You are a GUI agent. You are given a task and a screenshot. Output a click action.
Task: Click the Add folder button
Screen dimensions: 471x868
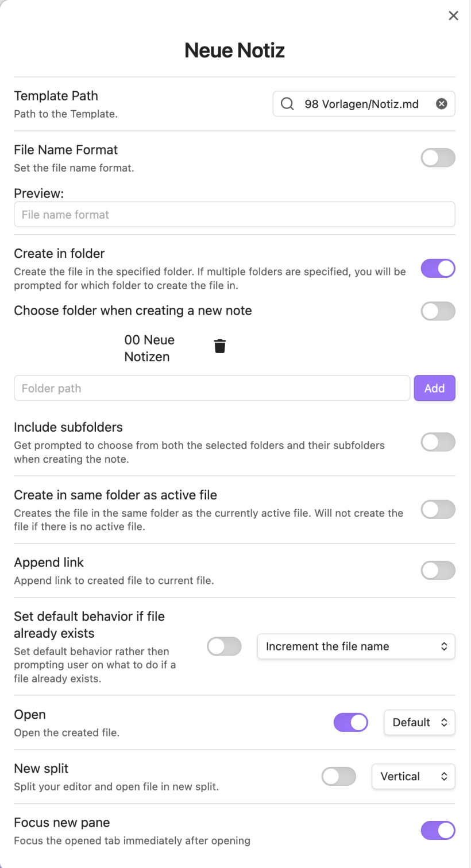click(434, 388)
